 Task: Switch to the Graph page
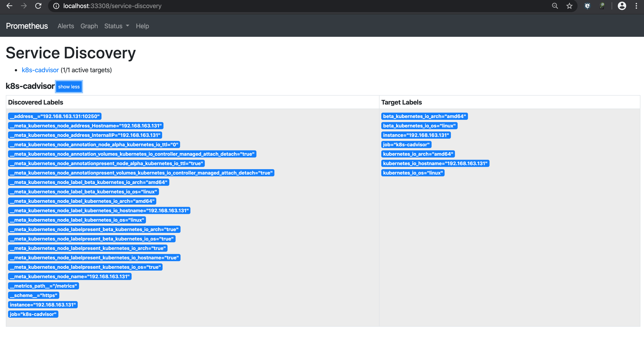89,26
